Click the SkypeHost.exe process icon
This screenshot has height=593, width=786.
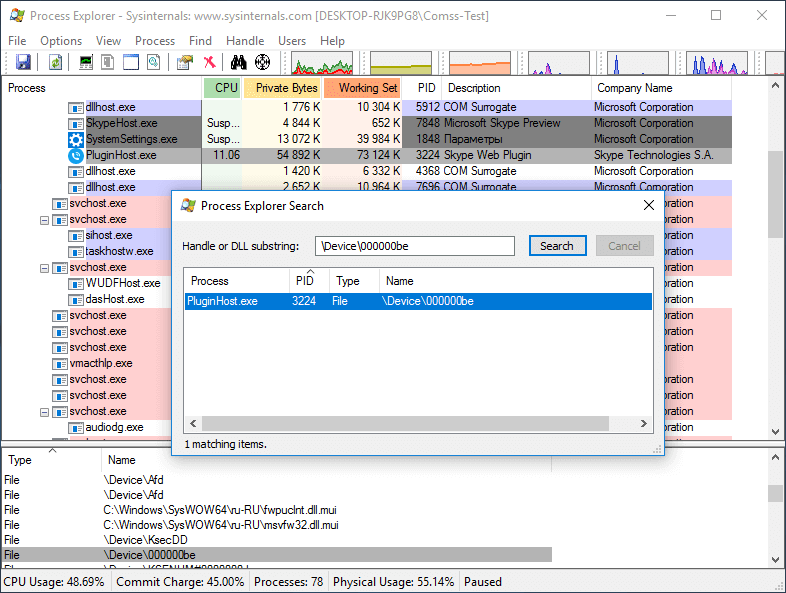click(75, 123)
